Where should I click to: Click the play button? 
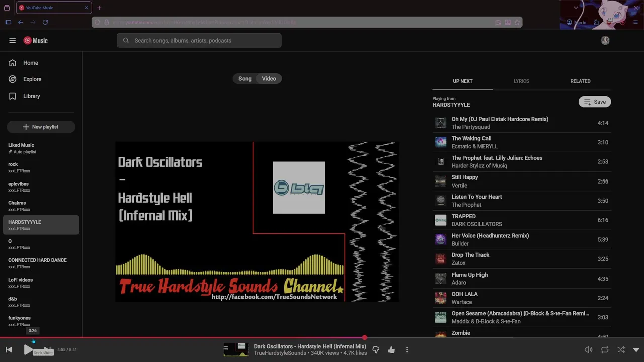(28, 350)
